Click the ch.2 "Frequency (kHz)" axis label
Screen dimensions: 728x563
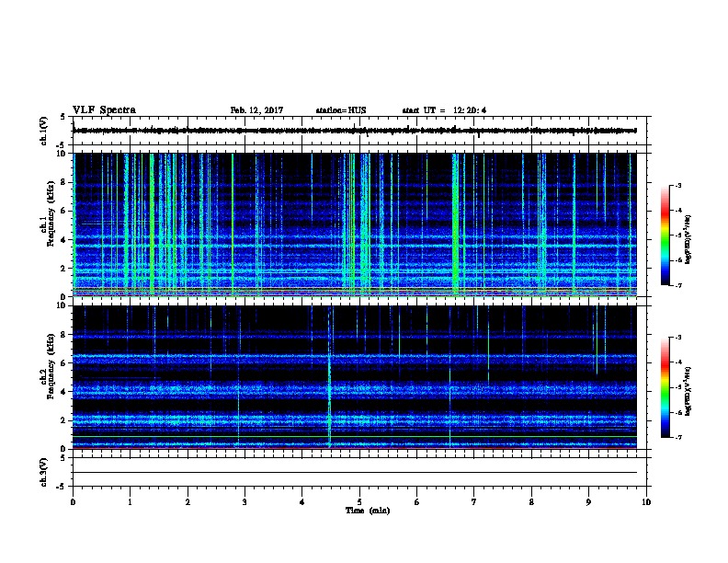tap(51, 366)
